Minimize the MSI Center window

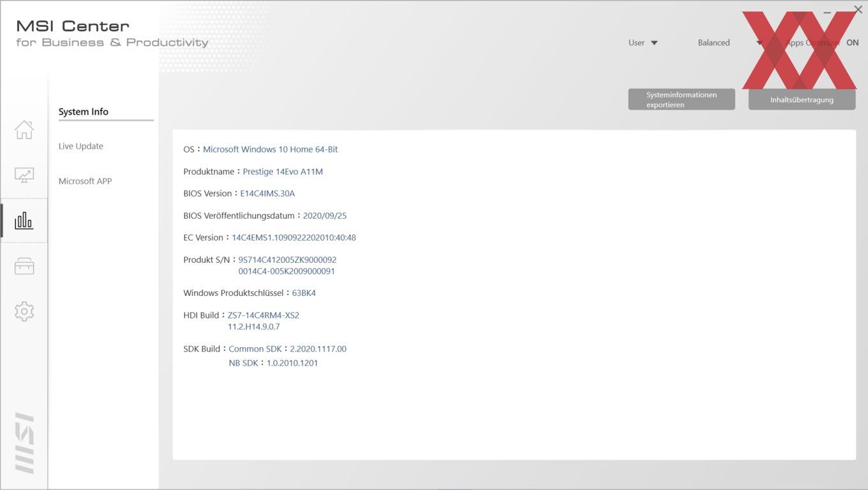point(827,12)
